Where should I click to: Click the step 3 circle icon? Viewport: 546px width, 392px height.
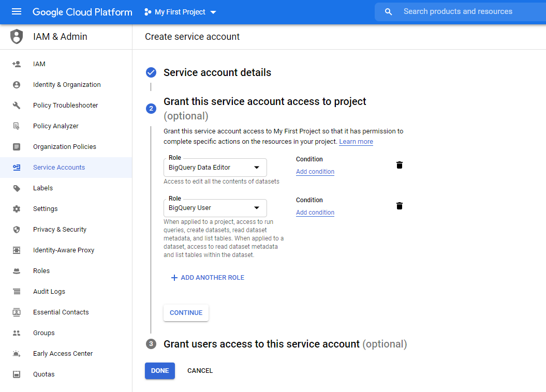click(151, 344)
